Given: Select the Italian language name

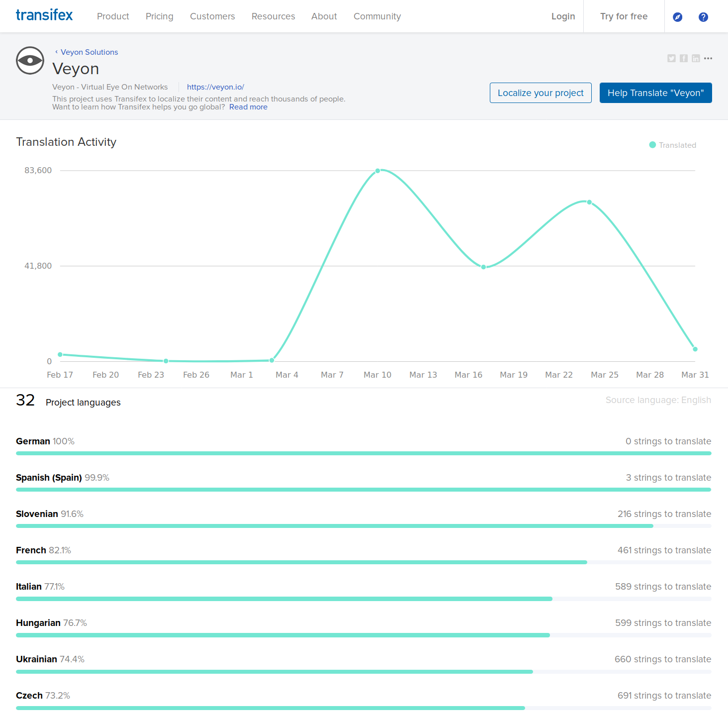Looking at the screenshot, I should pos(29,587).
